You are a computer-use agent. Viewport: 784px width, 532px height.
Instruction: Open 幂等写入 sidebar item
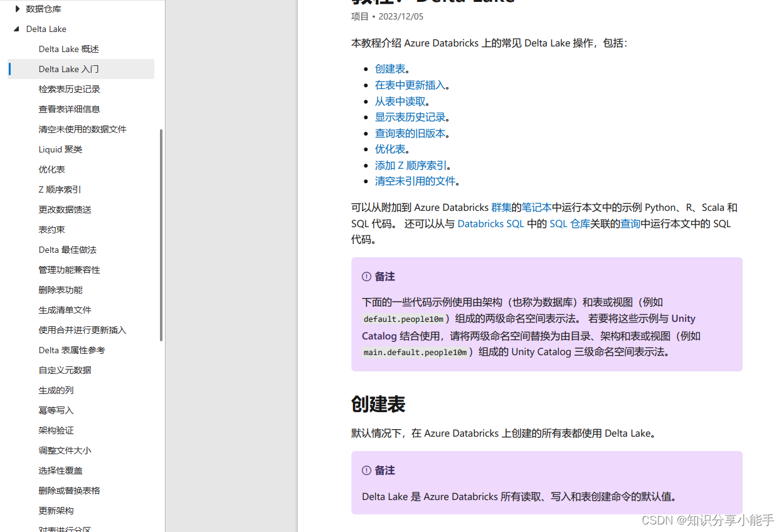pos(56,410)
